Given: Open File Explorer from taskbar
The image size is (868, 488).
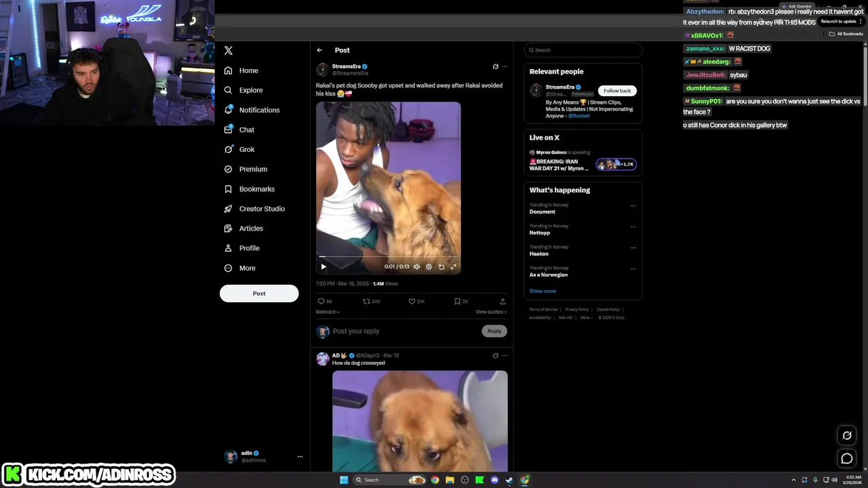Looking at the screenshot, I should tap(450, 480).
